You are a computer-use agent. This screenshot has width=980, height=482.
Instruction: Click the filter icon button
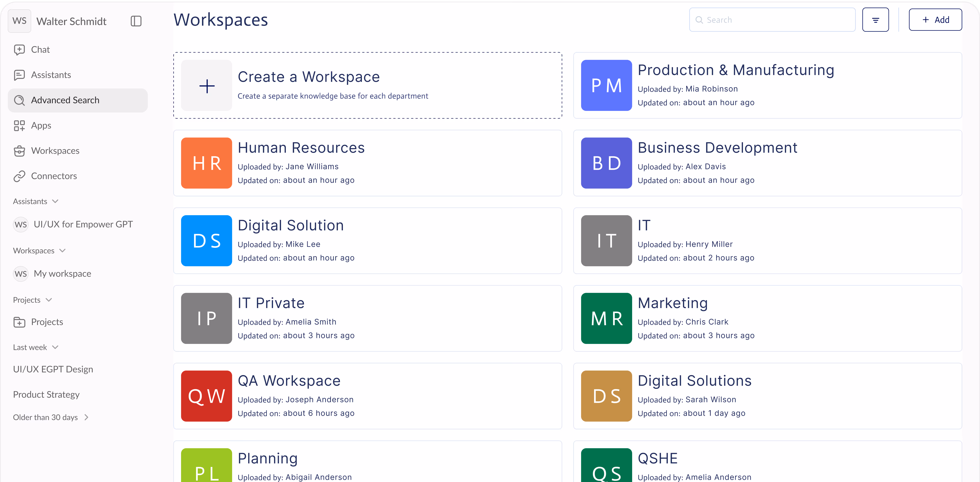(x=875, y=20)
